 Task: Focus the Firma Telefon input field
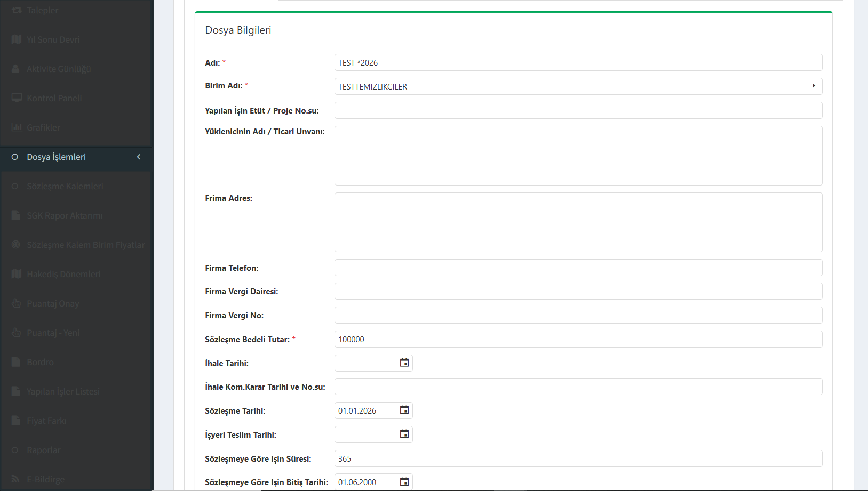coord(578,268)
